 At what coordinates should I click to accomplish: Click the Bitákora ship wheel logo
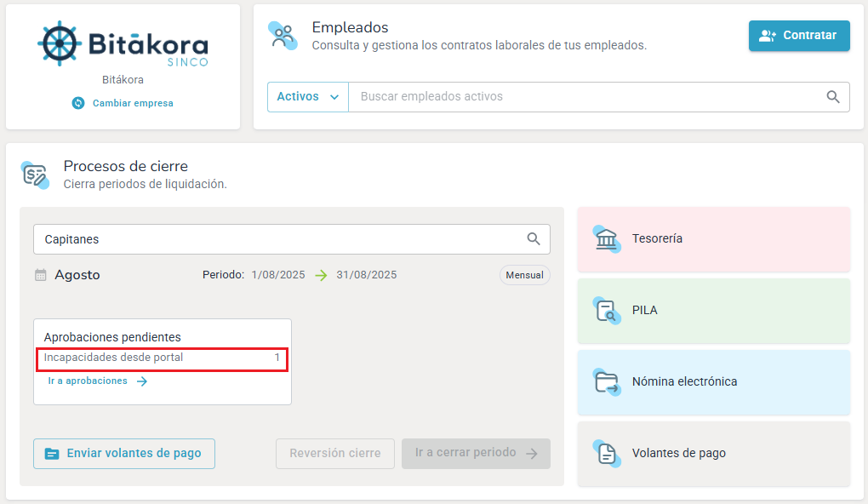tap(60, 45)
